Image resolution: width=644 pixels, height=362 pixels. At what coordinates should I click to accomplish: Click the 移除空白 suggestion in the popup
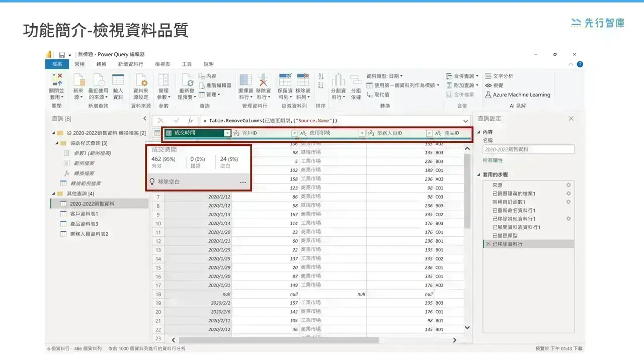(169, 182)
